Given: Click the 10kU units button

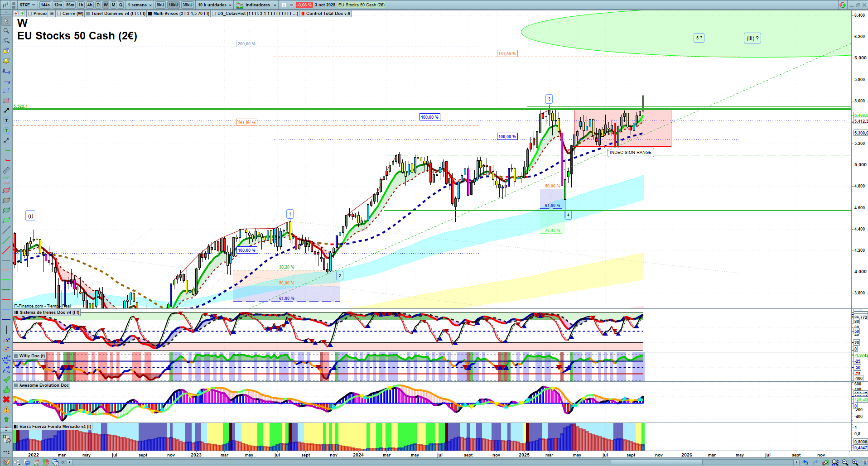Looking at the screenshot, I should click(x=174, y=5).
